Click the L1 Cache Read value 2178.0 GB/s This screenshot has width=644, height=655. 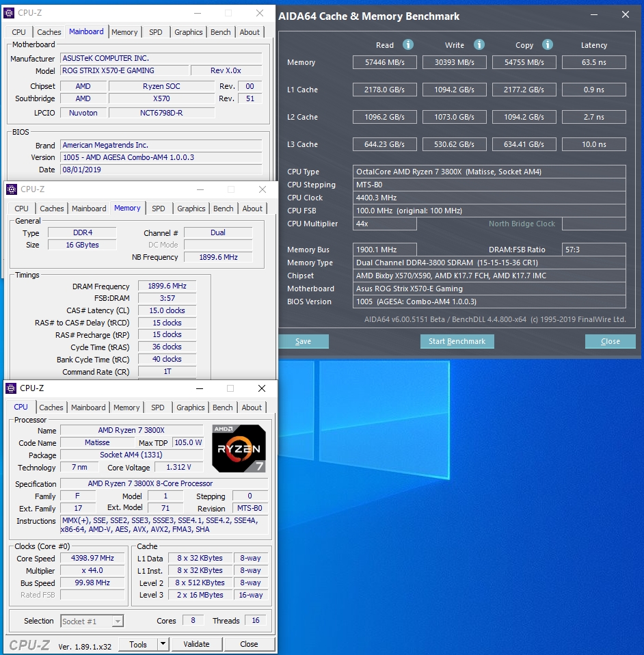[385, 90]
